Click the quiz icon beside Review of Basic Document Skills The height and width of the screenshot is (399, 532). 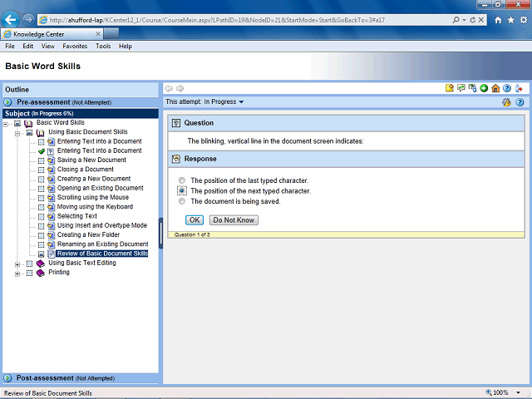click(x=51, y=254)
